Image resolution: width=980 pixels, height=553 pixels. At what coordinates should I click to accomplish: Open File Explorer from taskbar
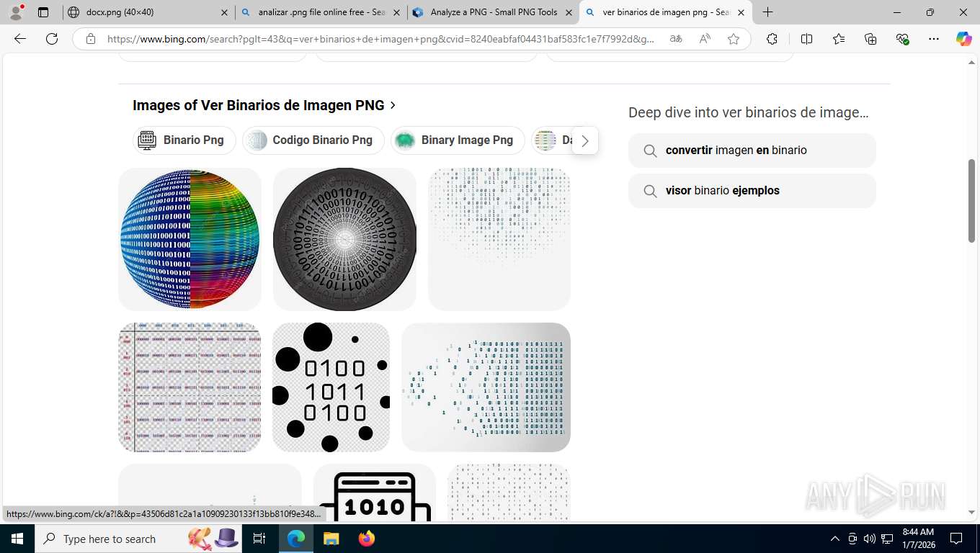(331, 539)
